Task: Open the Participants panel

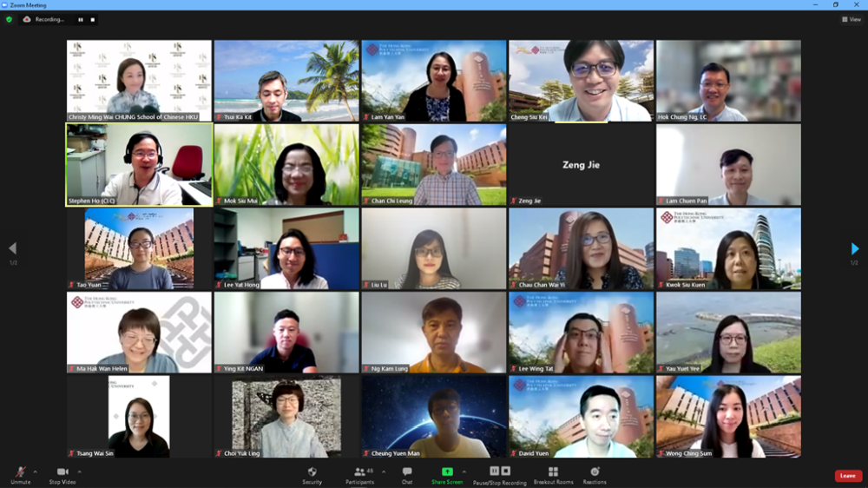Action: [359, 473]
